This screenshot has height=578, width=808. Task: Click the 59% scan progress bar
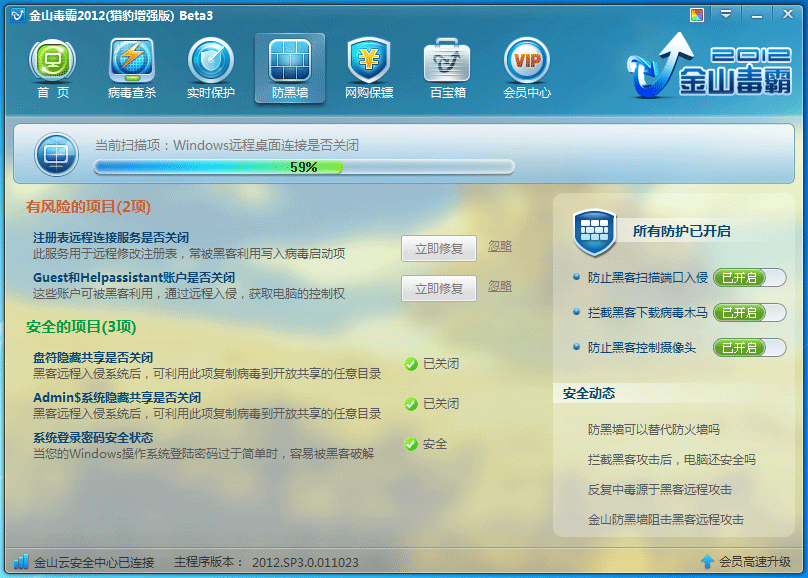[x=304, y=167]
